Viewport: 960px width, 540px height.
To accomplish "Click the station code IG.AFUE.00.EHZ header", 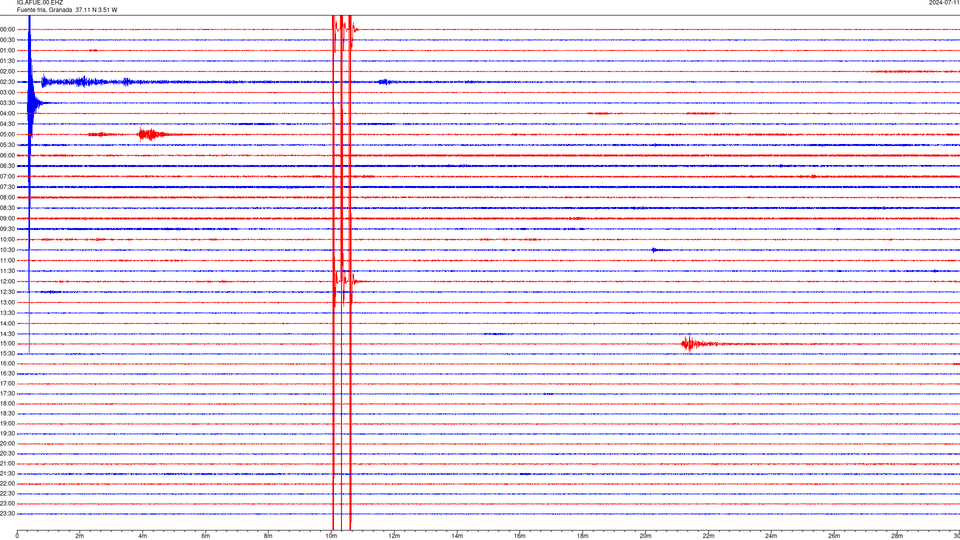I will [x=40, y=3].
